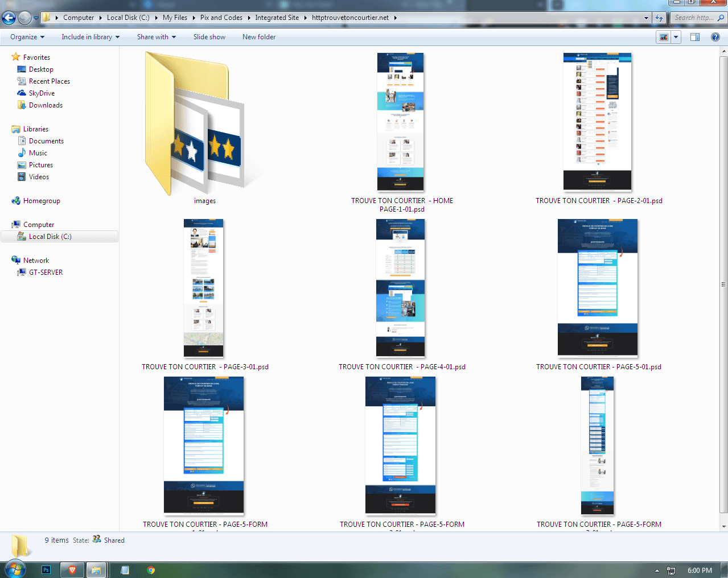Select the PAGE-2-01.psd file thumbnail
This screenshot has width=728, height=578.
[598, 122]
